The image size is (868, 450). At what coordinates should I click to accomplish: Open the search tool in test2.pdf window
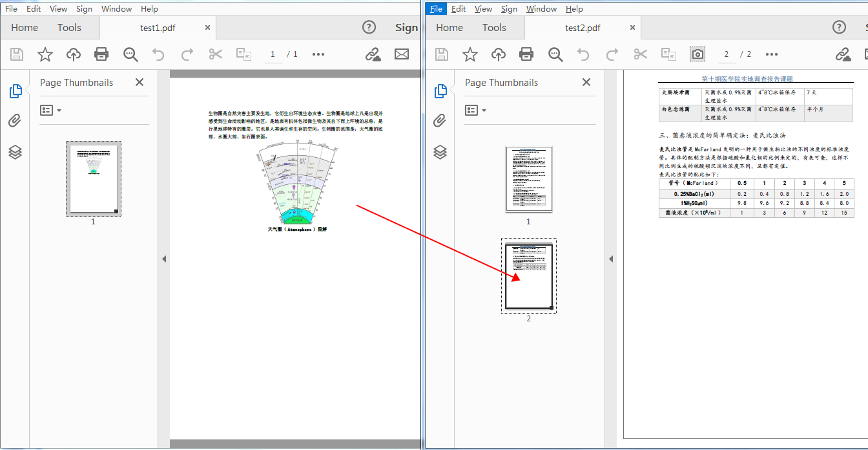555,54
